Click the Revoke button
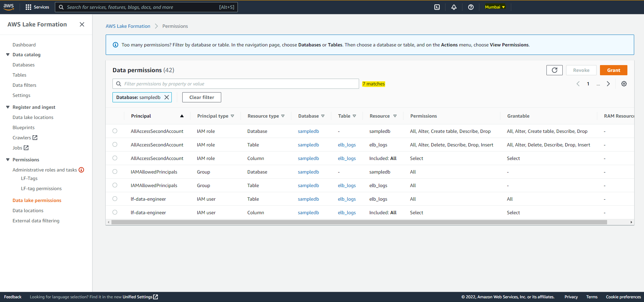The height and width of the screenshot is (302, 644). pyautogui.click(x=581, y=70)
